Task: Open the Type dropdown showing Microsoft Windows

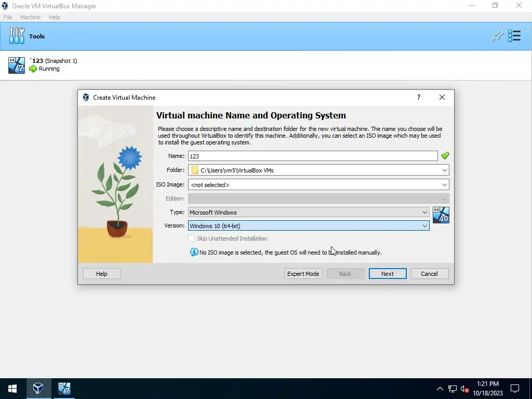Action: click(x=309, y=212)
